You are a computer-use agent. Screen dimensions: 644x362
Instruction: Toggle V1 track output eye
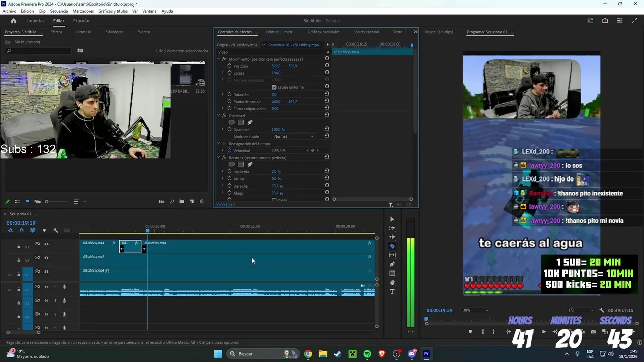click(x=46, y=271)
